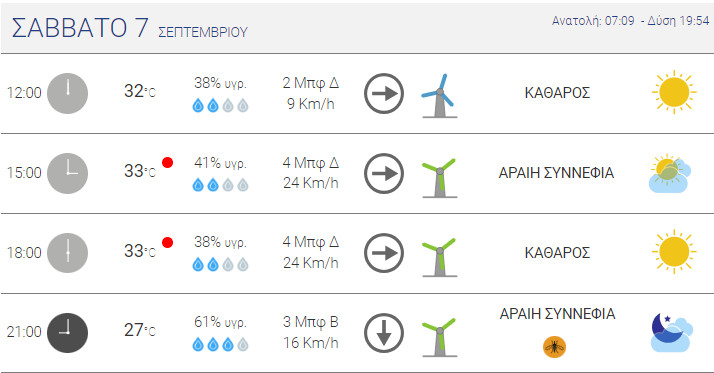Screen dimensions: 714x373
Task: Click the dark clock icon at 21:00
Action: click(67, 333)
